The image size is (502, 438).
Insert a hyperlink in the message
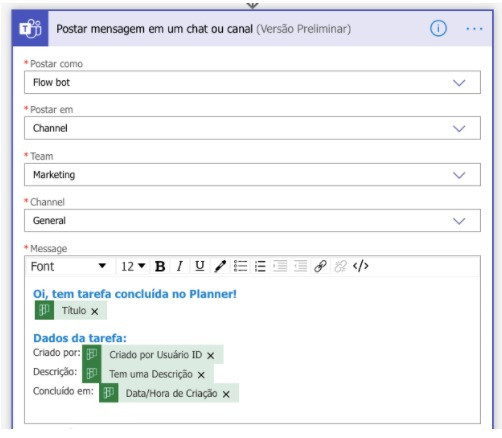point(320,266)
